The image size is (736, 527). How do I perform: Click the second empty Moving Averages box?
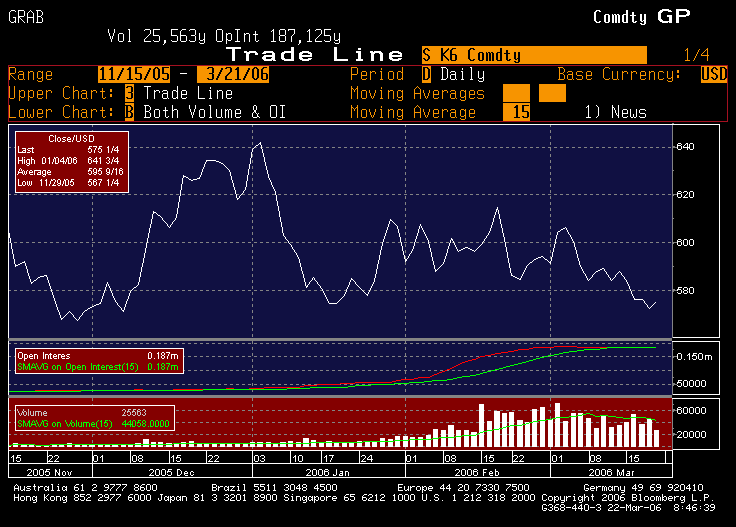point(552,93)
